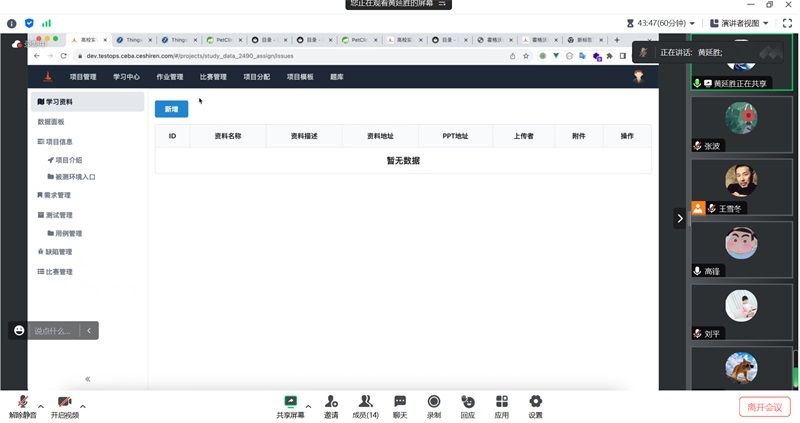Open the 作业管理 top menu
This screenshot has width=800, height=423.
[x=169, y=76]
